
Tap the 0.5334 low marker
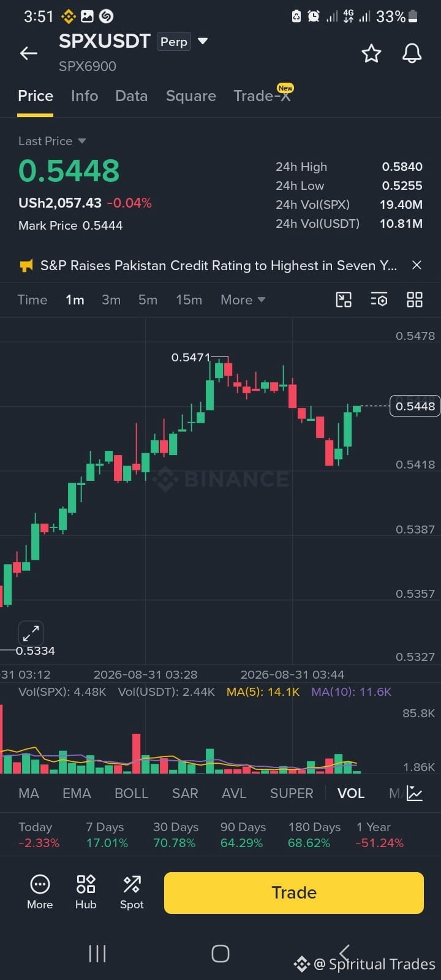(35, 650)
